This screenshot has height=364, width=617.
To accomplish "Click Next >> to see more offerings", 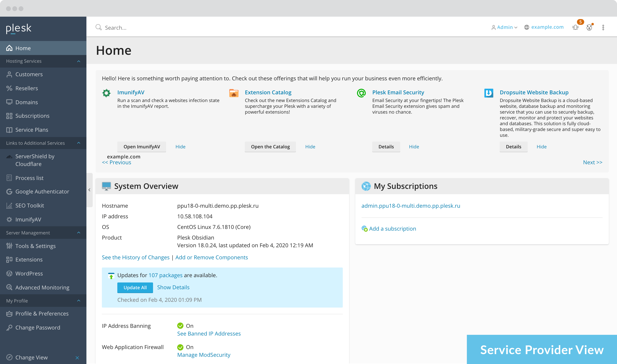I will pos(592,162).
